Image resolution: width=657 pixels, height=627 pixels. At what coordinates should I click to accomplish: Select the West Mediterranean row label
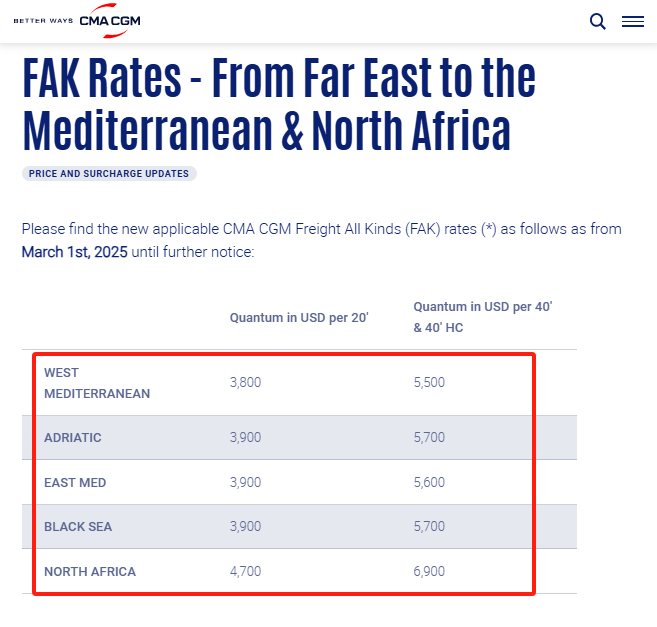(x=96, y=383)
